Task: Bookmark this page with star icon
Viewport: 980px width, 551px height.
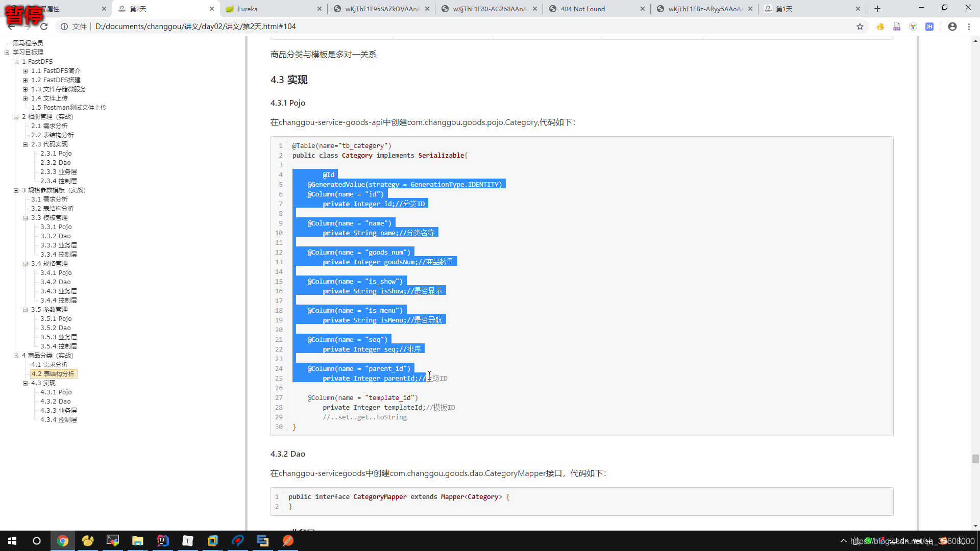Action: [x=860, y=27]
